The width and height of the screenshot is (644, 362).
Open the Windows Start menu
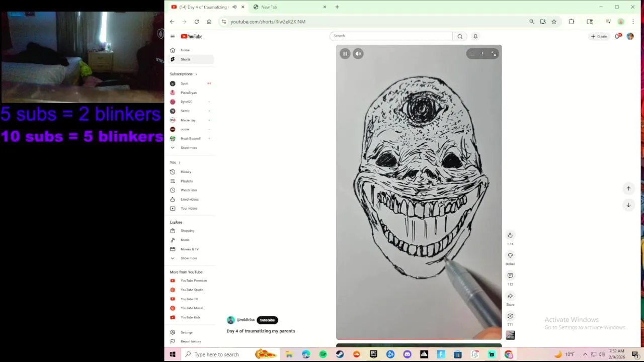pos(173,354)
